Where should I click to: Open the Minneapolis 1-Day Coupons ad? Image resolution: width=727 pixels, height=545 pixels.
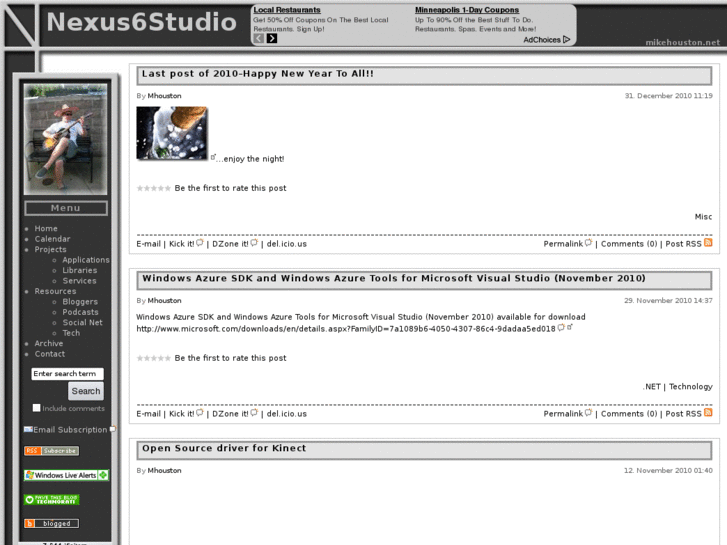coord(467,10)
